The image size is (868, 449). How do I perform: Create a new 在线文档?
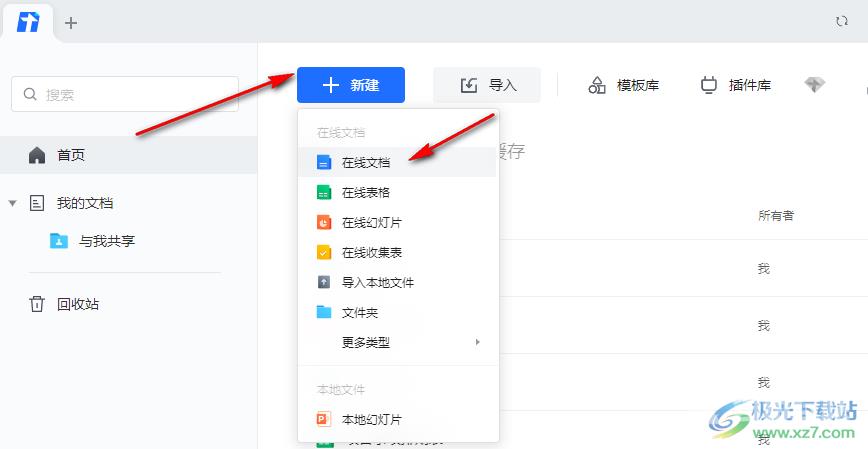click(397, 162)
